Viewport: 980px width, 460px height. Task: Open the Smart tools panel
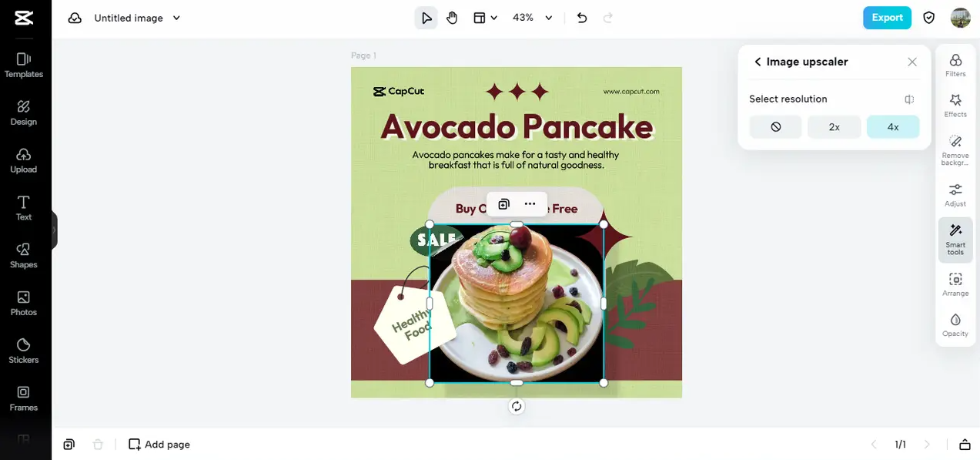coord(955,240)
